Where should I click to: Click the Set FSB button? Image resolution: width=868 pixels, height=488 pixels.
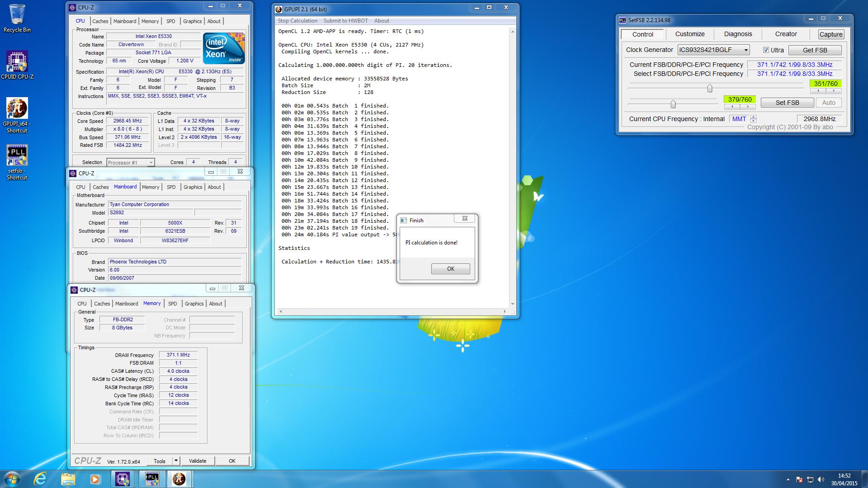click(x=787, y=103)
